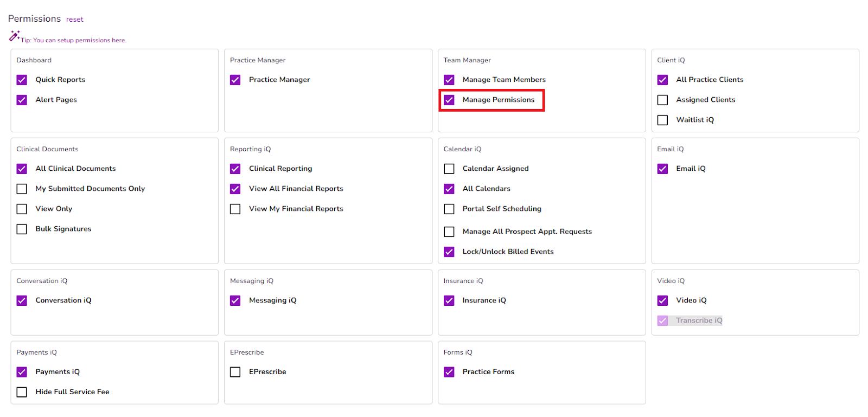The height and width of the screenshot is (417, 868).
Task: Enable the EPrescribe permission checkbox
Action: coord(235,372)
